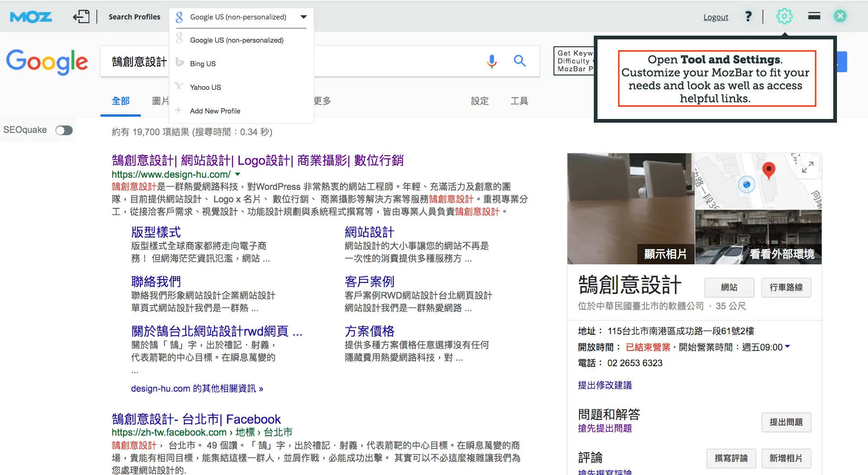Open the 網站設計 sitelink
Viewport: 868px width, 475px height.
pos(369,232)
